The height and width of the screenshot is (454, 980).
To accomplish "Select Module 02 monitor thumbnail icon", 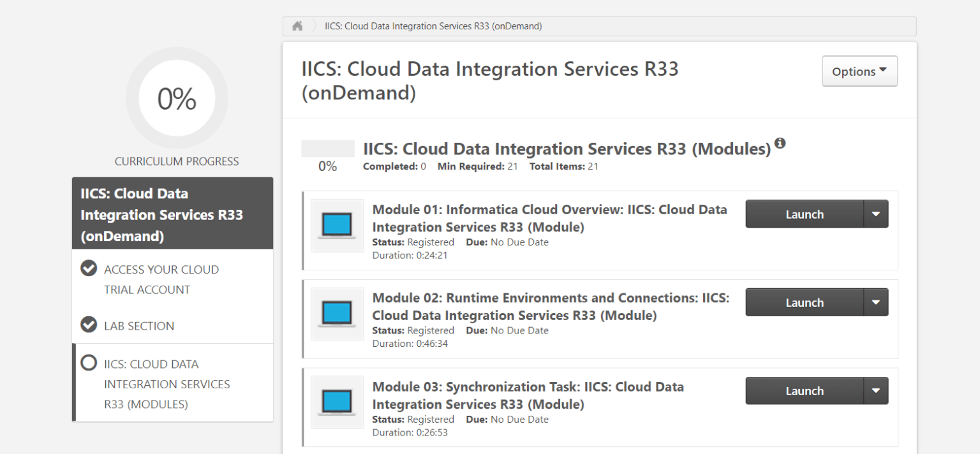I will [x=337, y=314].
